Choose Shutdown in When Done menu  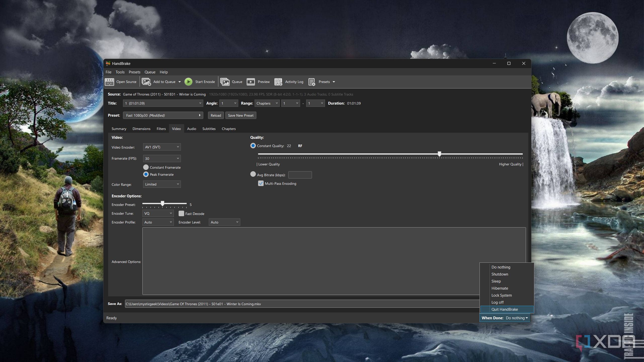(x=507, y=274)
